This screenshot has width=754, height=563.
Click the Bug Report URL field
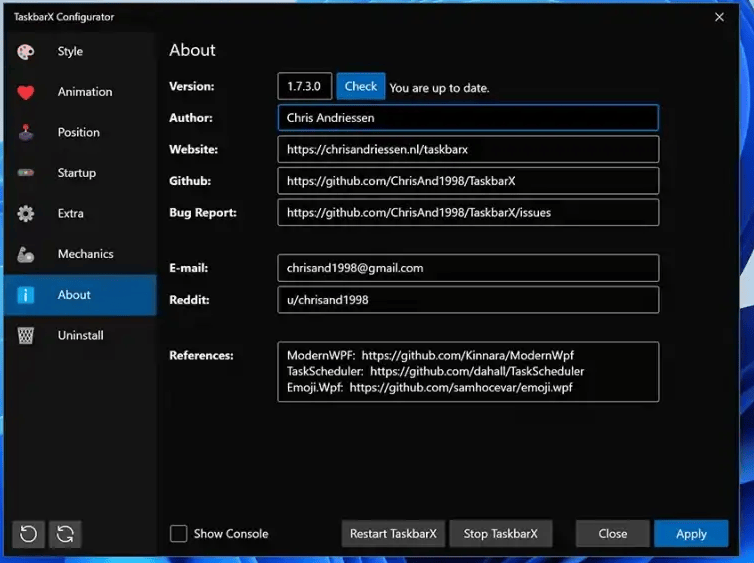tap(467, 213)
